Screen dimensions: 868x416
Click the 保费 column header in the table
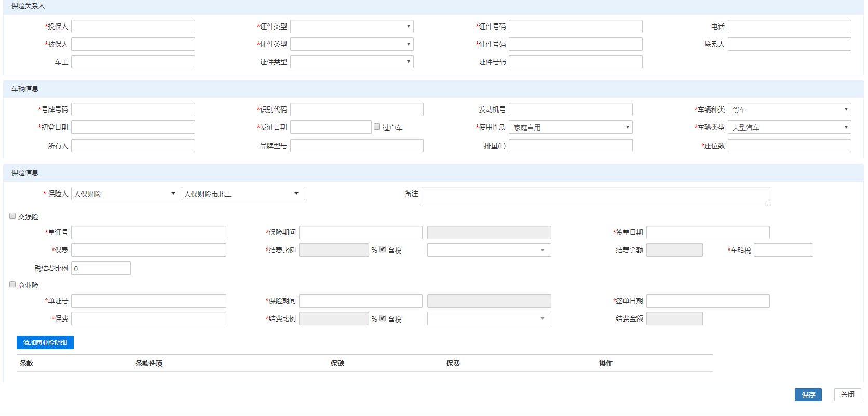pyautogui.click(x=453, y=363)
